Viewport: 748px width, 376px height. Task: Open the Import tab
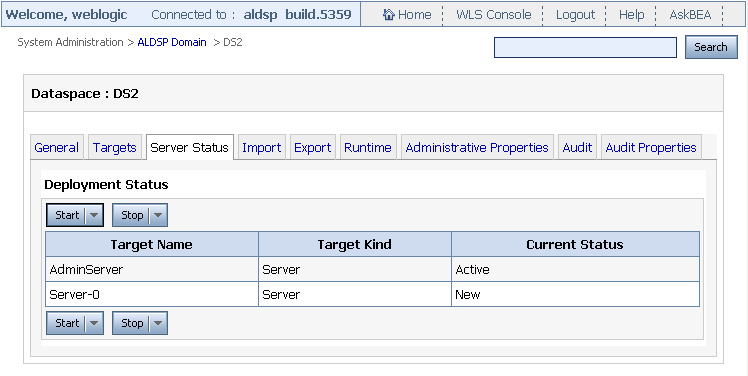pos(261,147)
